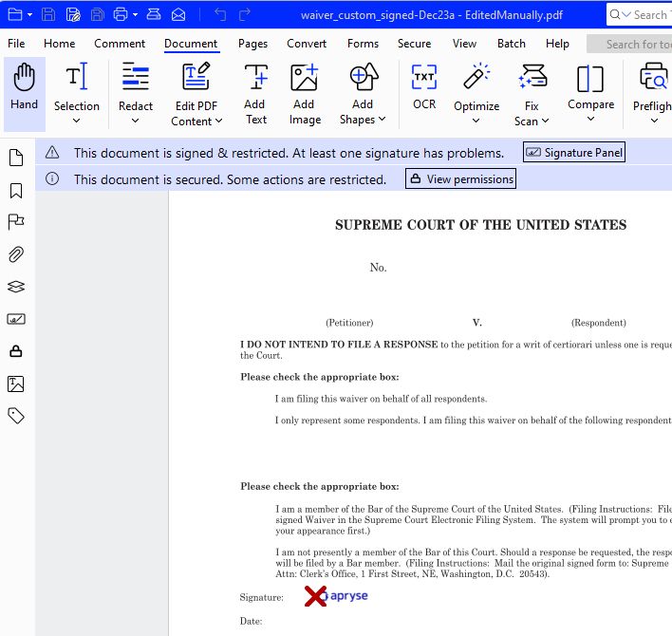Click the Compare documents tool
This screenshot has height=636, width=672.
[590, 85]
